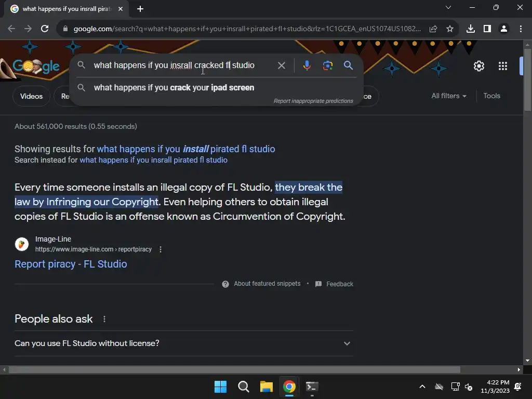Send Feedback on featured snippet
The width and height of the screenshot is (532, 399).
[x=334, y=284]
